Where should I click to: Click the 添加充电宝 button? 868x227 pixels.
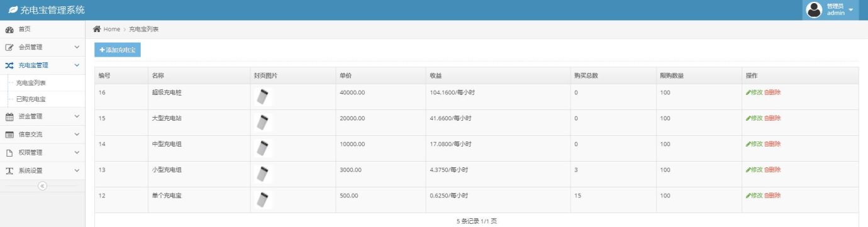click(x=118, y=50)
